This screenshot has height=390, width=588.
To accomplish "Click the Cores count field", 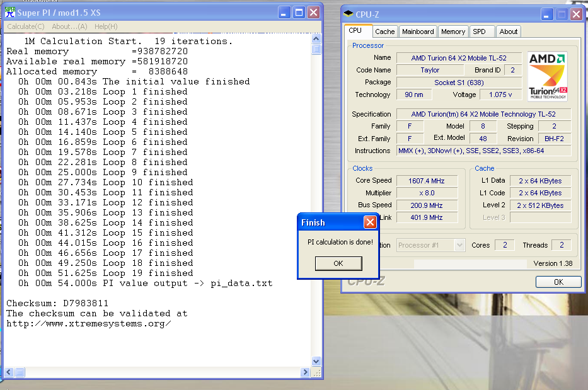I will point(505,245).
